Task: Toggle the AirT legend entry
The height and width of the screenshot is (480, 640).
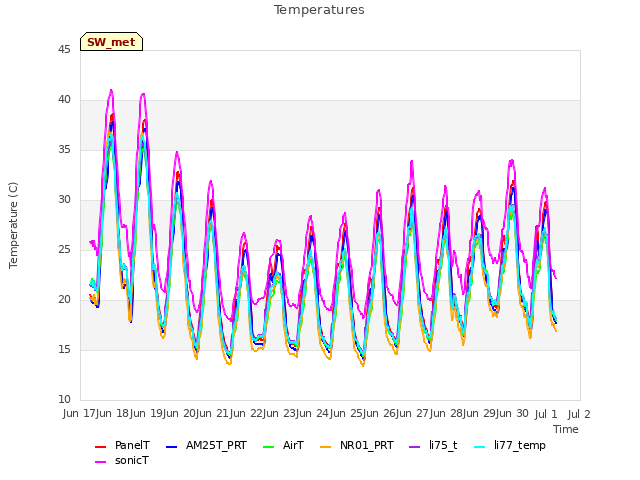Action: 283,445
